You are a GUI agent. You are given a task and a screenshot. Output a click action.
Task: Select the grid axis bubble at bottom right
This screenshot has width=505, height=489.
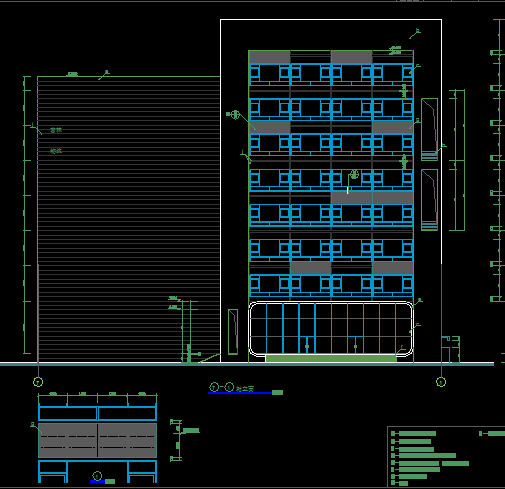[x=441, y=382]
